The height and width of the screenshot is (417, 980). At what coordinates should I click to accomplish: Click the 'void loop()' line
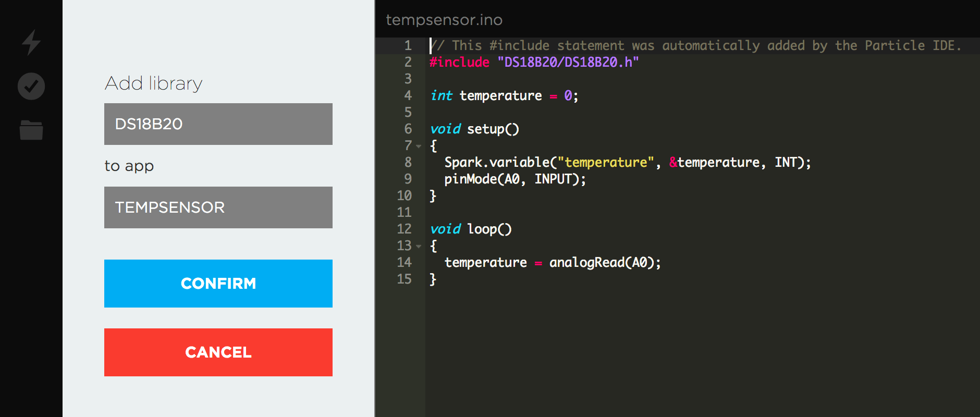471,229
